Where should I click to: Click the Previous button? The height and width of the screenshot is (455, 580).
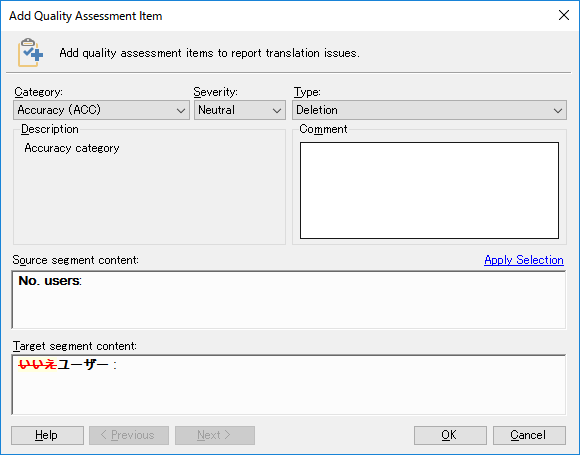(129, 435)
